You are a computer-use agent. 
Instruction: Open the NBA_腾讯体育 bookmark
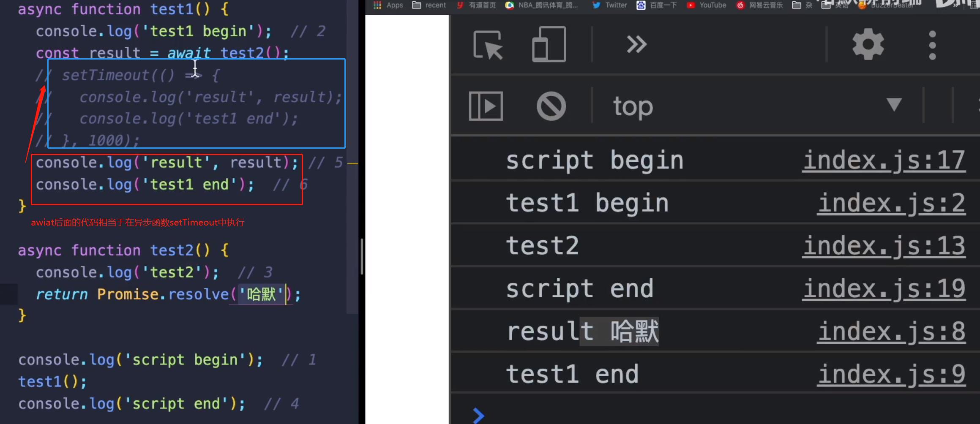(541, 5)
